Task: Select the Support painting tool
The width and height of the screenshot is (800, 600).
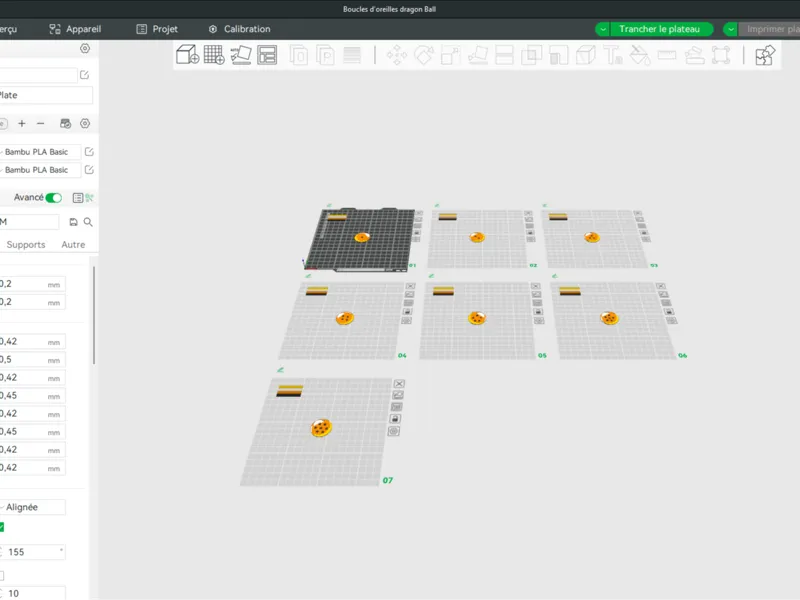Action: [x=559, y=55]
